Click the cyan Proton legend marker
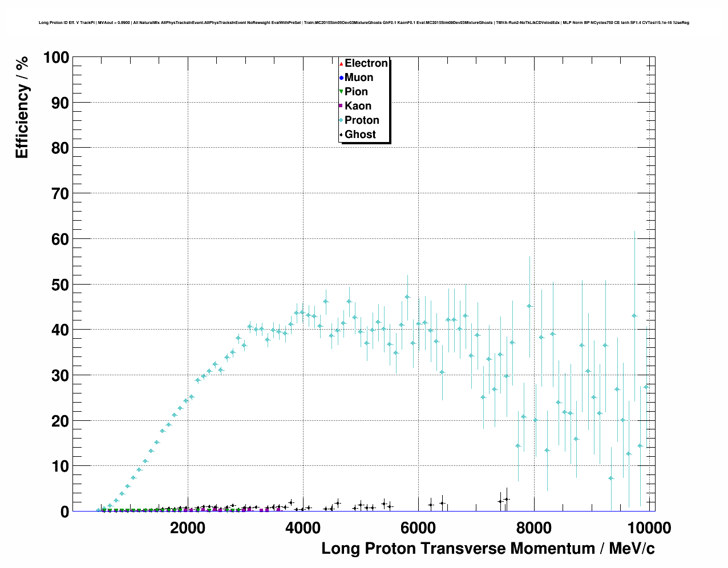The height and width of the screenshot is (568, 728). coord(341,120)
